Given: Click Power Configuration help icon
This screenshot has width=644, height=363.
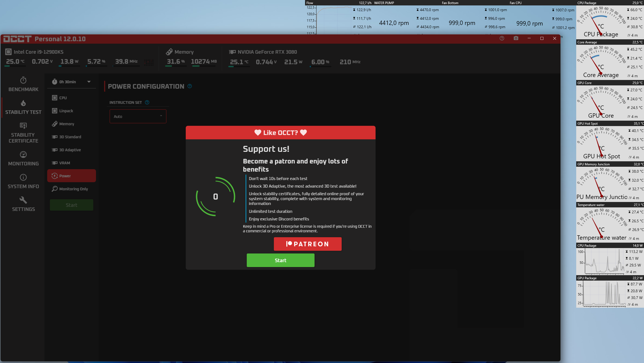Looking at the screenshot, I should (x=190, y=86).
